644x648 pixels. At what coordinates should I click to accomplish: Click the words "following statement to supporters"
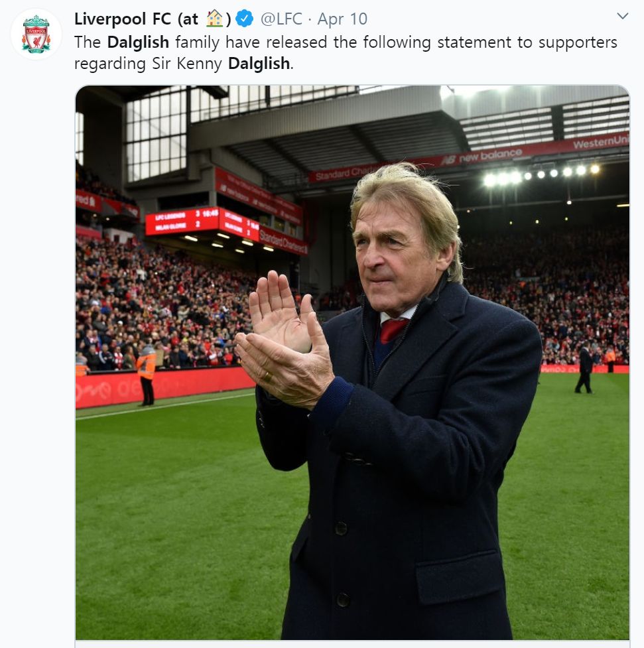(438, 42)
